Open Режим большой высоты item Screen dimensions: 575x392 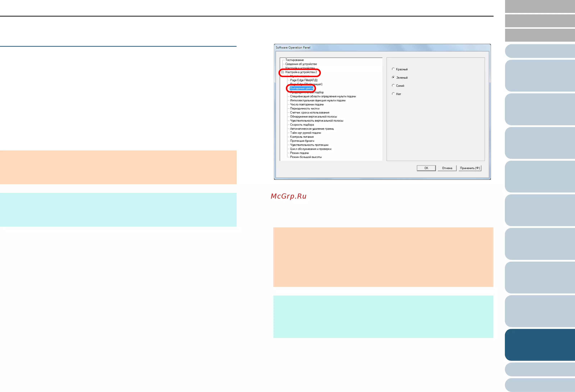tap(306, 157)
